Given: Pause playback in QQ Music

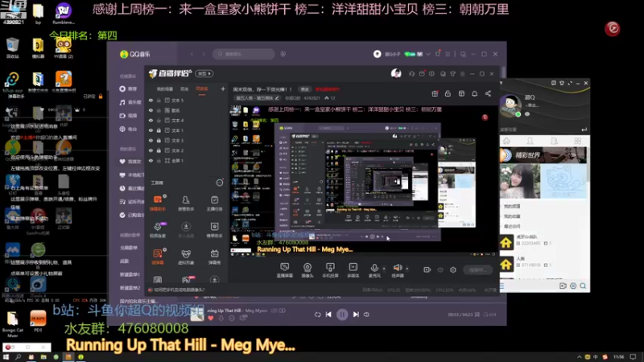Looking at the screenshot, I should point(341,315).
